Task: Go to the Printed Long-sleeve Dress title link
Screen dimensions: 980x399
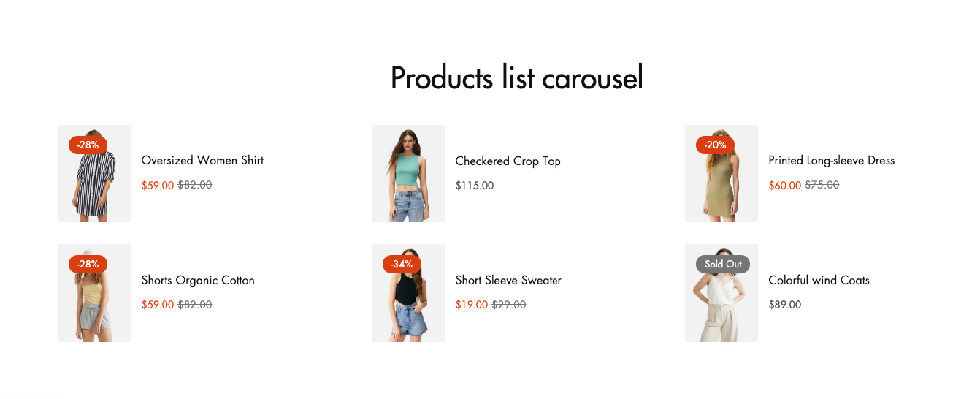Action: pos(831,161)
